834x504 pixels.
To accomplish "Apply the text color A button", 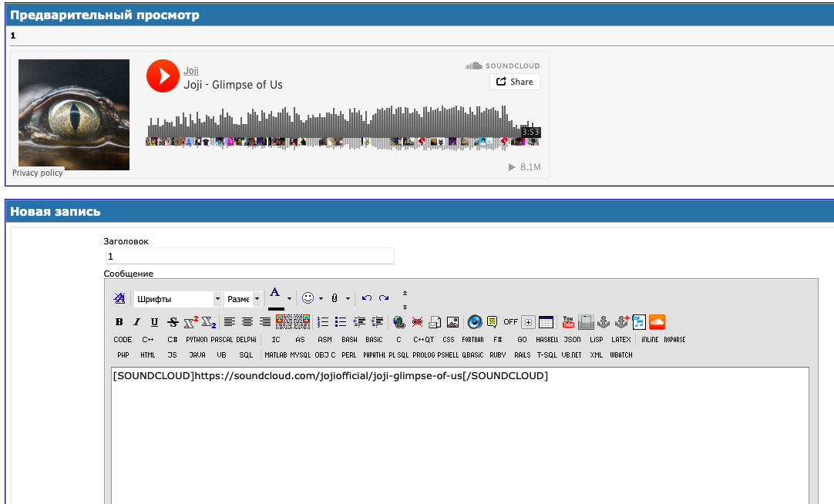I will click(x=275, y=298).
